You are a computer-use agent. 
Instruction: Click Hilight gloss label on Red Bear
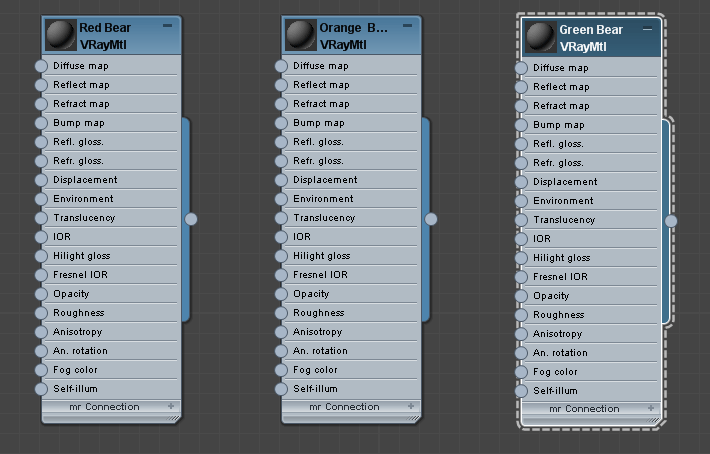coord(82,256)
